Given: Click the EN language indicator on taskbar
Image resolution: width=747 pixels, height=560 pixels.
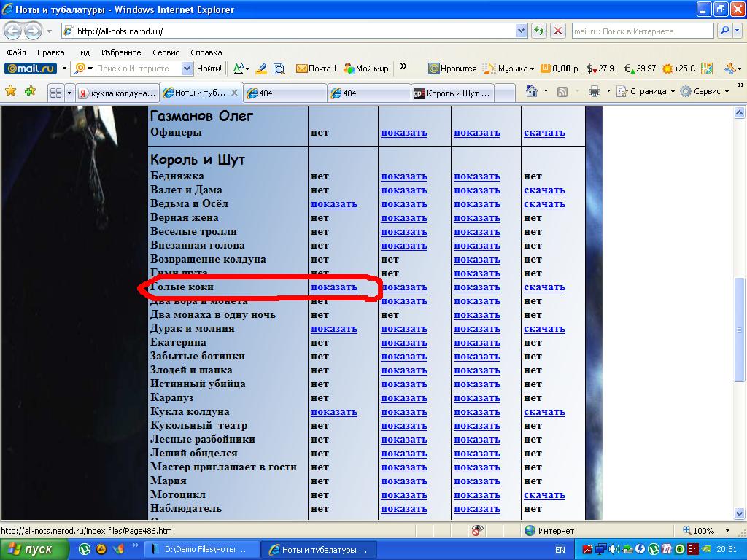Looking at the screenshot, I should click(x=560, y=550).
